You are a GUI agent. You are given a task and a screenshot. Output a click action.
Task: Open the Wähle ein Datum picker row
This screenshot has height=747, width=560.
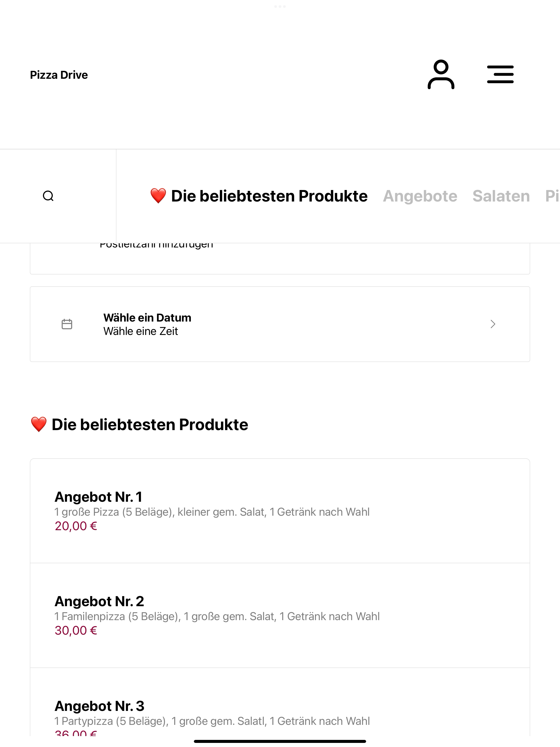[x=280, y=324]
